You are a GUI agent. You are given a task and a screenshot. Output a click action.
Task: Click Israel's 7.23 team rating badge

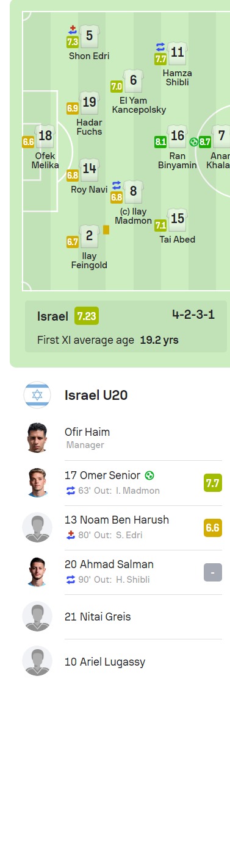click(87, 316)
